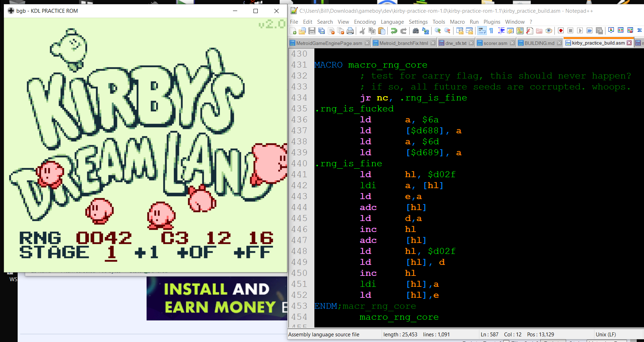Image resolution: width=644 pixels, height=342 pixels.
Task: Click the Zoom In magnifier icon
Action: point(438,31)
